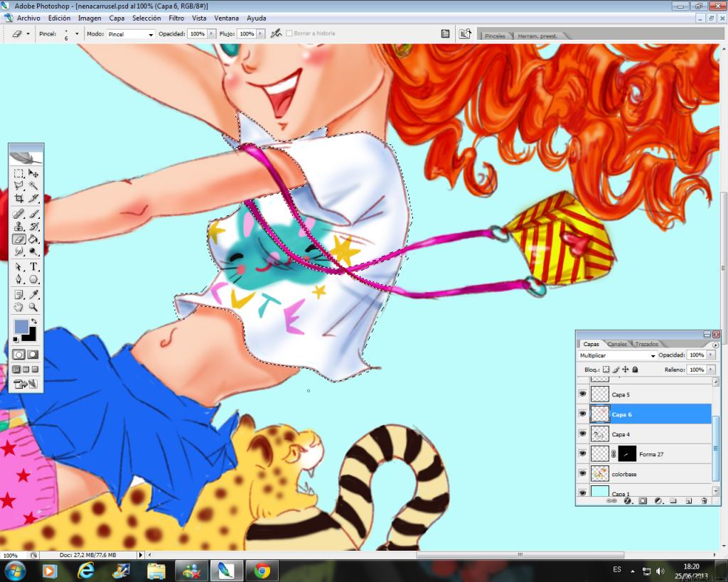Swap foreground and background colors
The image size is (728, 582).
point(34,322)
